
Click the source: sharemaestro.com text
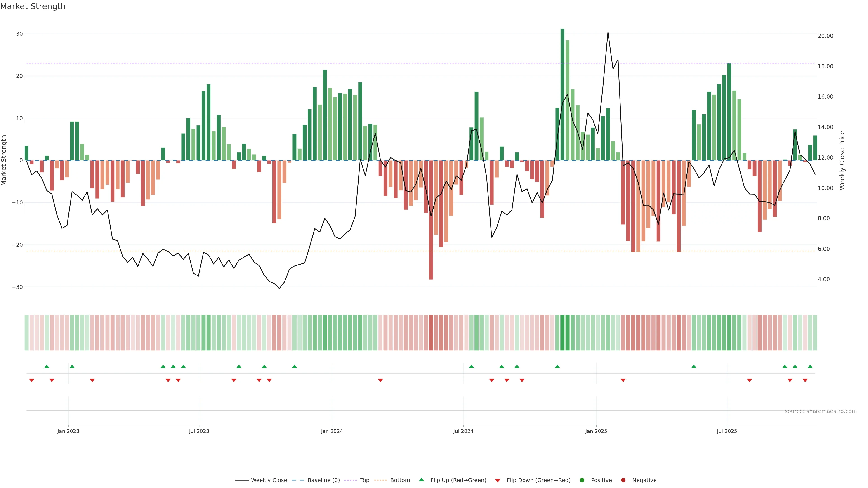821,411
